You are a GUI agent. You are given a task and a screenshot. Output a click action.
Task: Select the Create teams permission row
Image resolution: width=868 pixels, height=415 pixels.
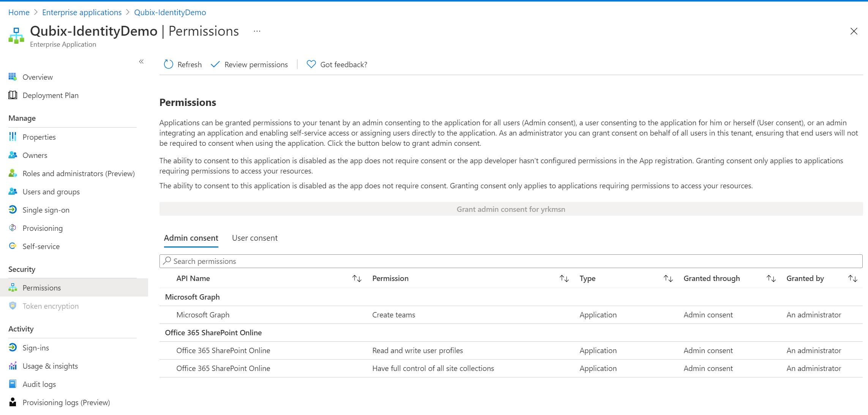[x=394, y=315]
